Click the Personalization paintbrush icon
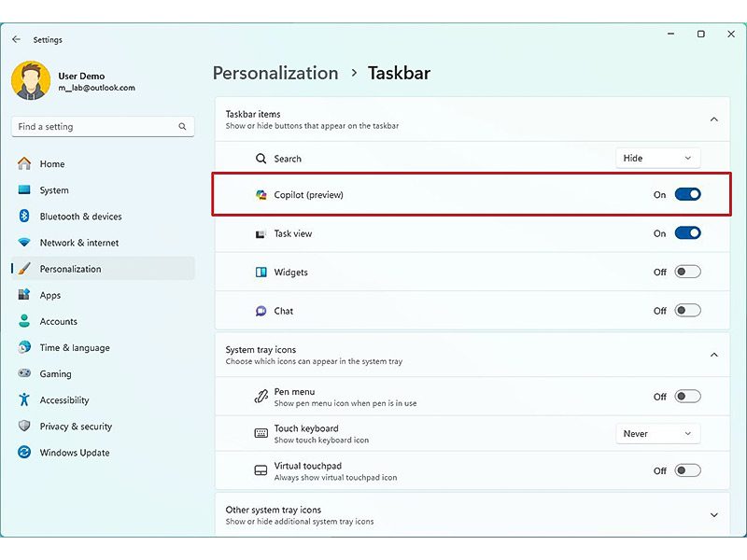Viewport: 747px width, 560px height. (x=24, y=269)
